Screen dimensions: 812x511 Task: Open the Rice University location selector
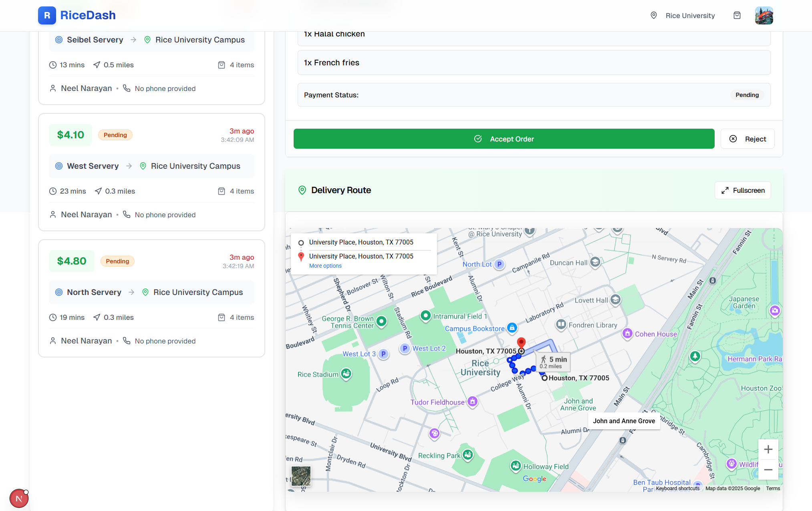pos(683,16)
